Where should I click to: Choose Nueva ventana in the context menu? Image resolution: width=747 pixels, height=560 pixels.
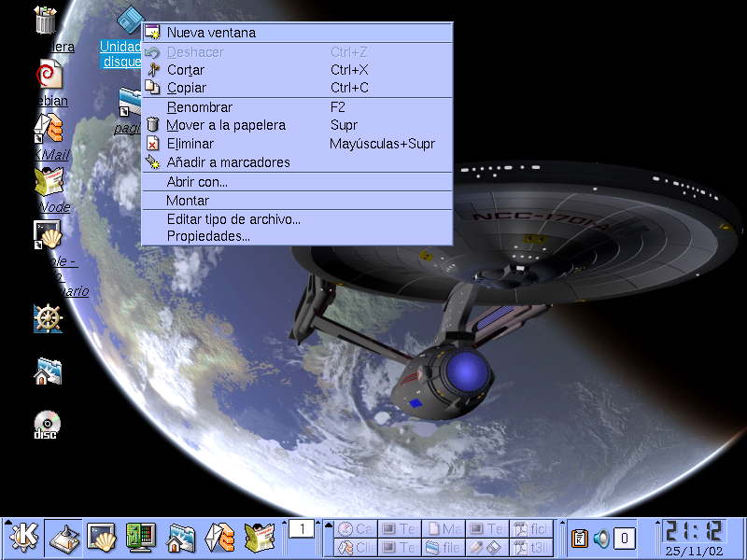point(297,33)
